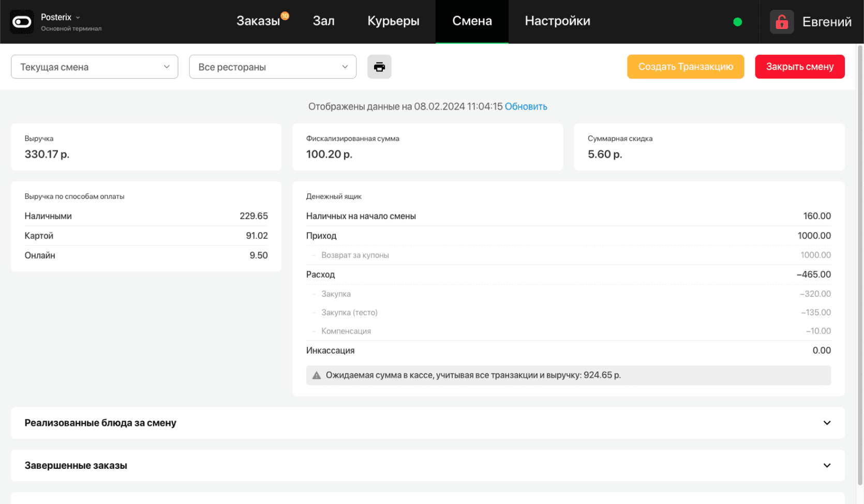Click the Posterix logo icon
The width and height of the screenshot is (864, 504).
(22, 22)
